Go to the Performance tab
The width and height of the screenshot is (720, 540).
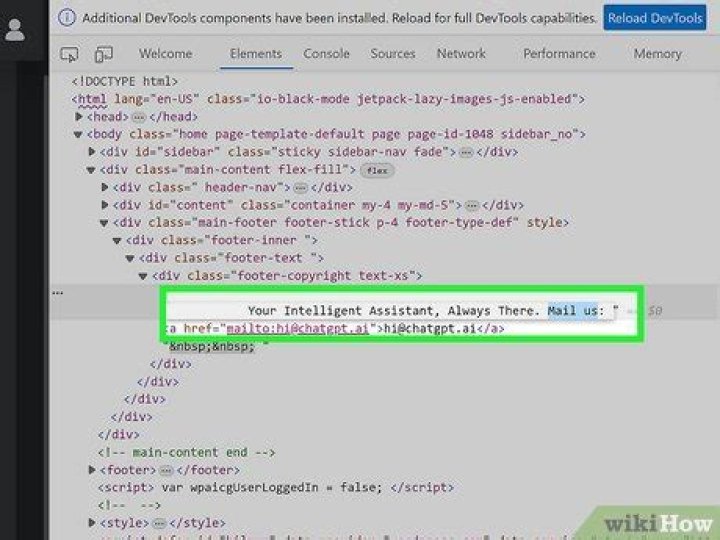(x=559, y=54)
